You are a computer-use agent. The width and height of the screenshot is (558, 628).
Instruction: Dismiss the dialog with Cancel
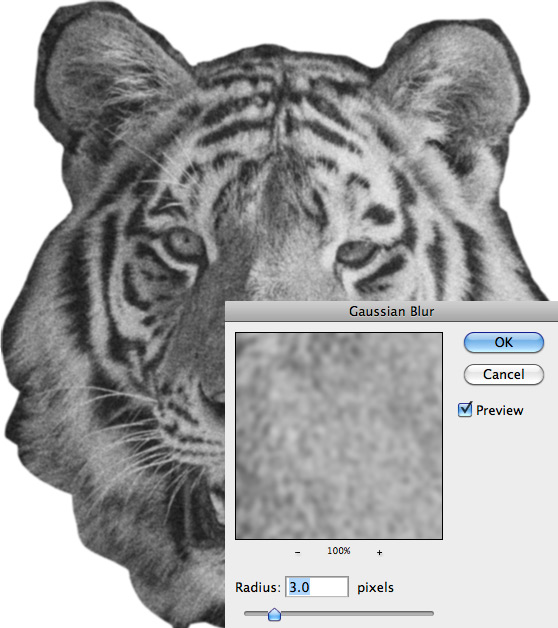[x=504, y=374]
